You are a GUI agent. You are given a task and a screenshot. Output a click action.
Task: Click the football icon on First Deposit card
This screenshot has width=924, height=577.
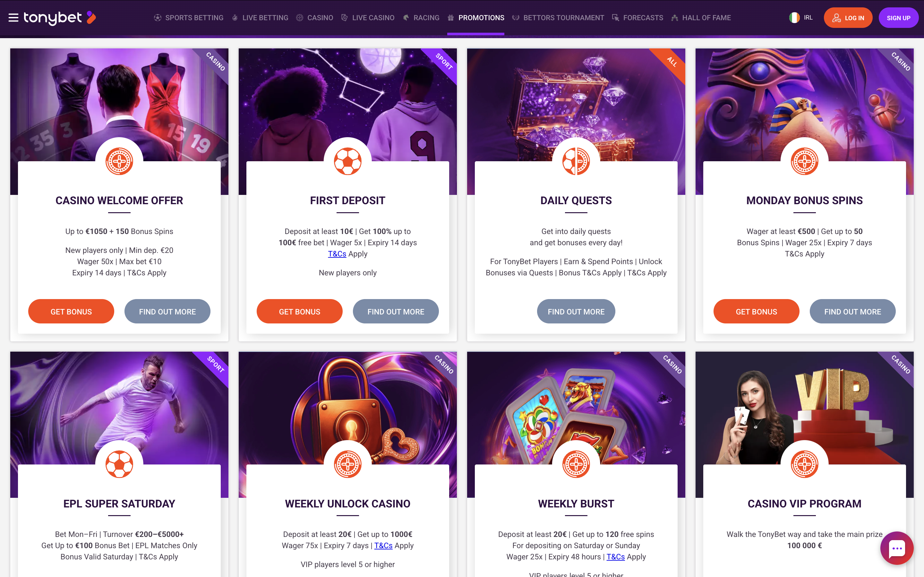[x=347, y=162]
